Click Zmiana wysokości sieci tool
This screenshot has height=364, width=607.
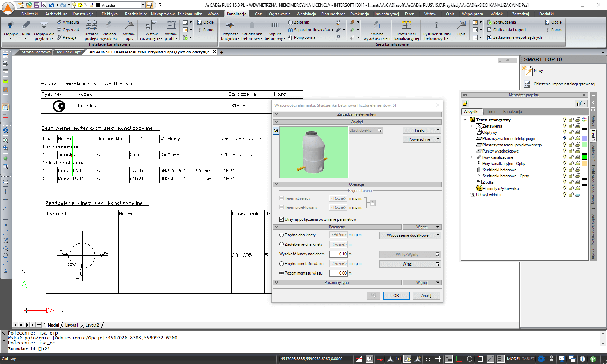pyautogui.click(x=377, y=30)
